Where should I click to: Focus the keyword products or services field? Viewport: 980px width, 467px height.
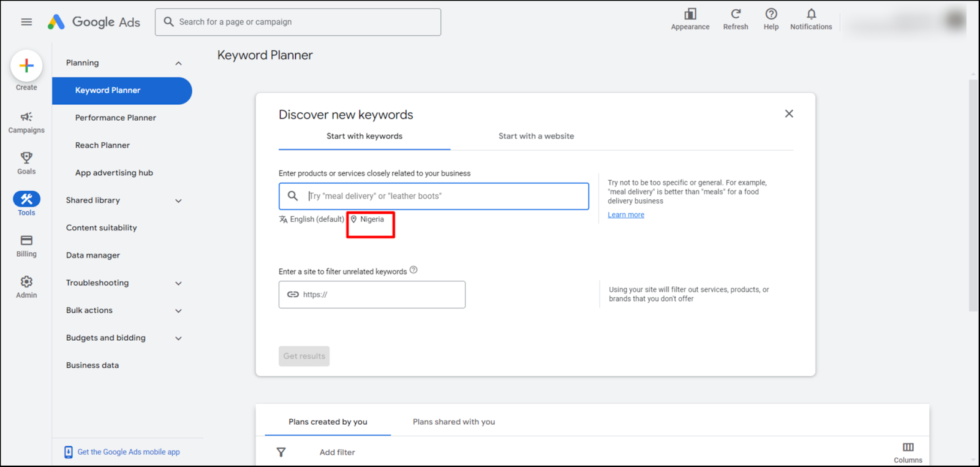(x=434, y=196)
